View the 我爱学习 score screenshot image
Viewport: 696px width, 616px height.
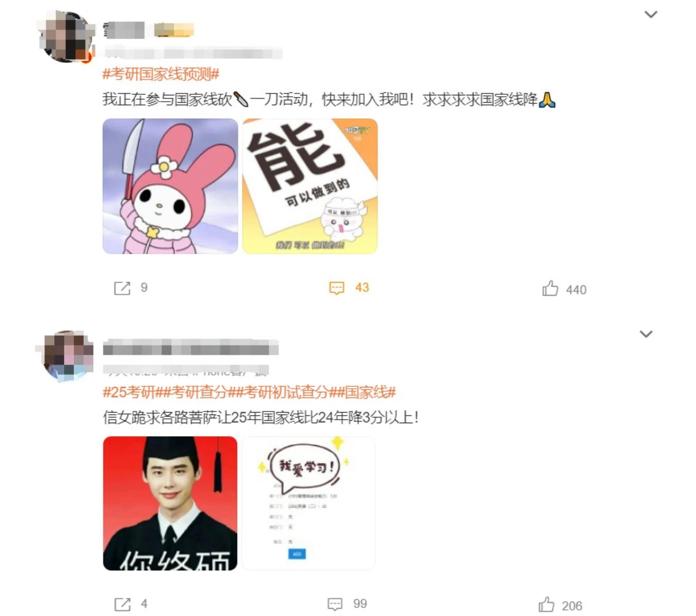click(x=309, y=503)
